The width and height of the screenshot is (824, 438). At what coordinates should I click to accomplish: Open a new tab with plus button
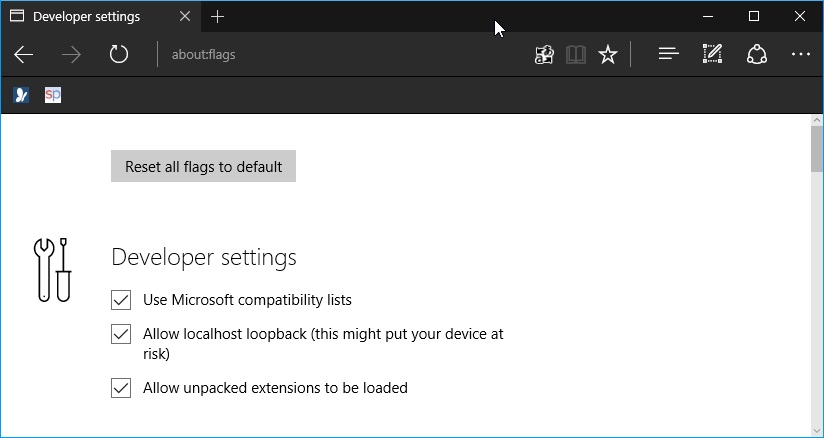[x=217, y=17]
